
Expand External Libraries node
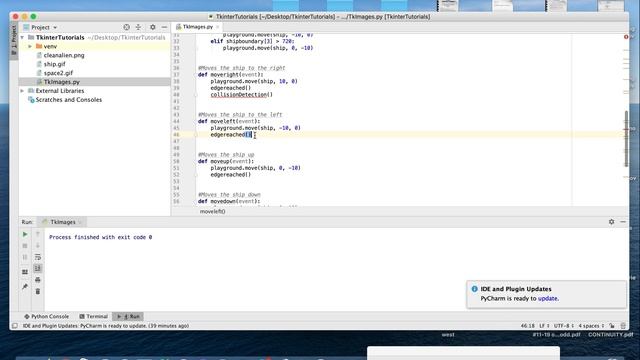point(22,91)
